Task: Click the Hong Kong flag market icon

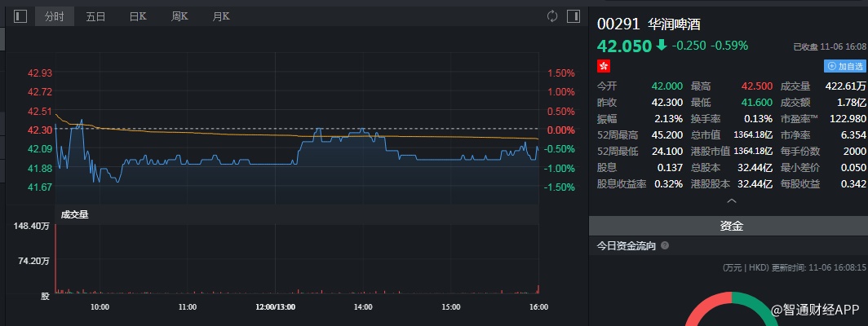Action: point(604,66)
